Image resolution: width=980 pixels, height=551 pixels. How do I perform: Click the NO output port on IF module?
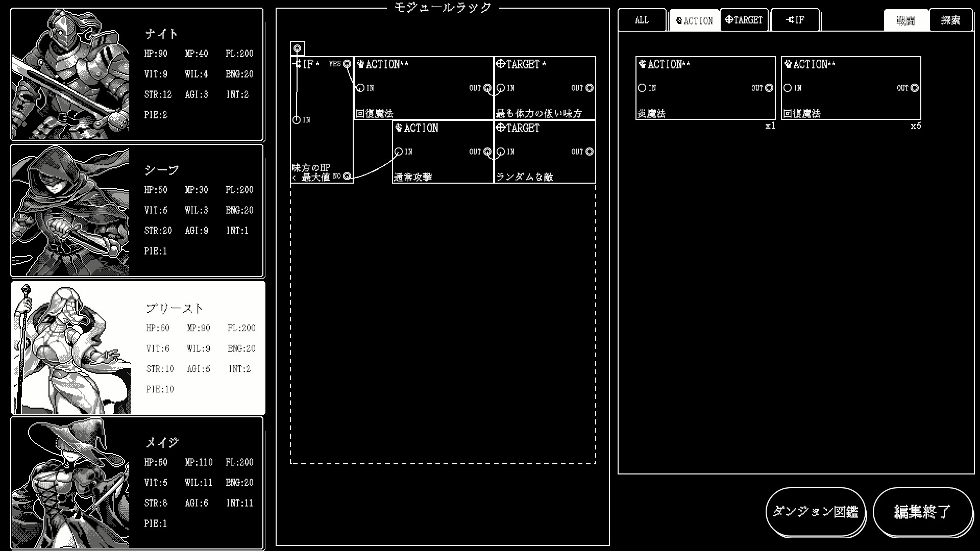coord(347,177)
